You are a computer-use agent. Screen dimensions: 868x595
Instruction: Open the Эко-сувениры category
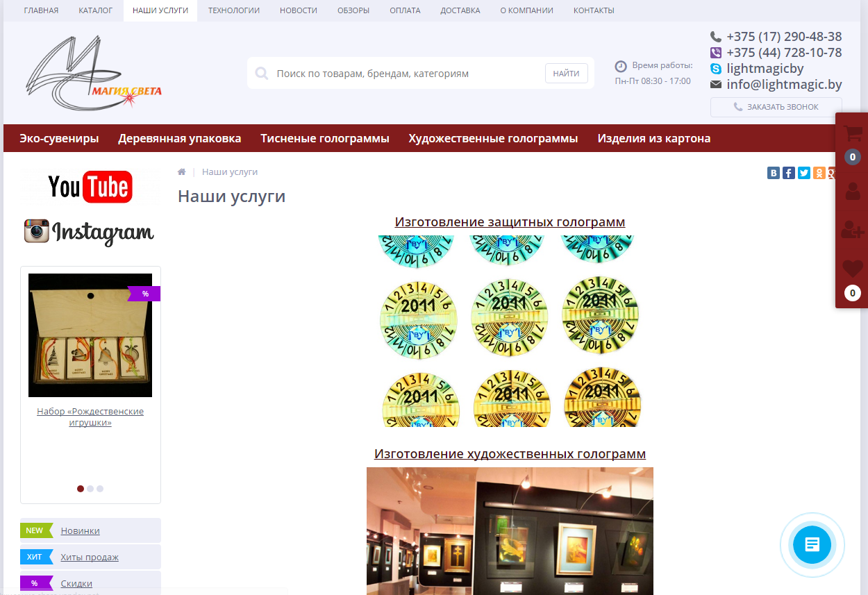tap(59, 138)
